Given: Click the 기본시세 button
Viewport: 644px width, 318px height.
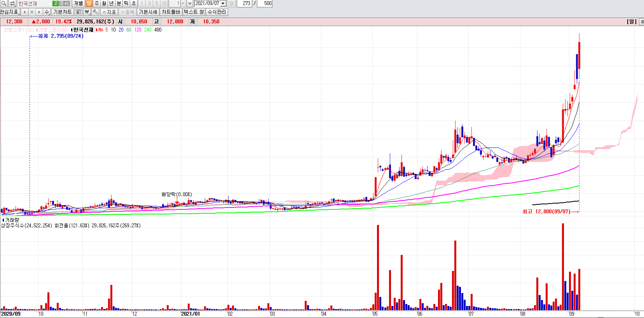Looking at the screenshot, I should [x=148, y=12].
